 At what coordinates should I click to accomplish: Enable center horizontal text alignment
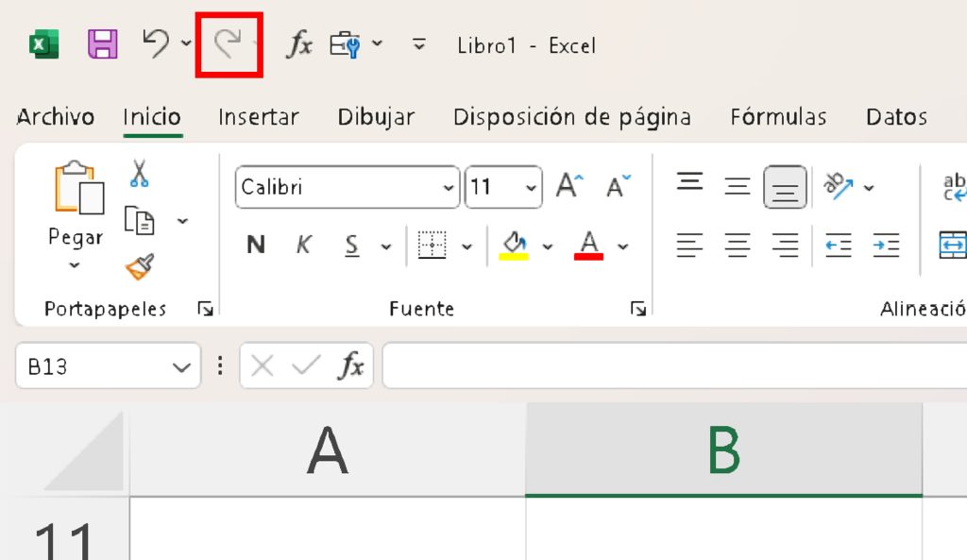(738, 246)
